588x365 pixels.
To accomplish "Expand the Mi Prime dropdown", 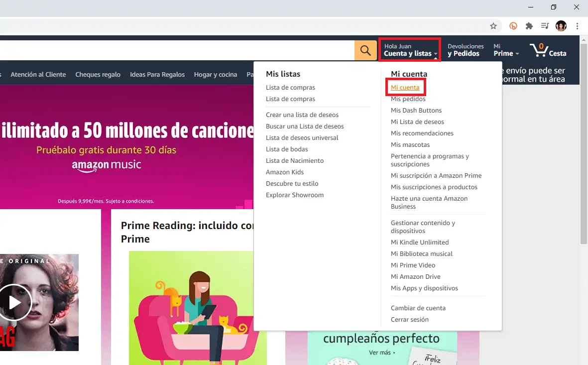I will [x=506, y=50].
